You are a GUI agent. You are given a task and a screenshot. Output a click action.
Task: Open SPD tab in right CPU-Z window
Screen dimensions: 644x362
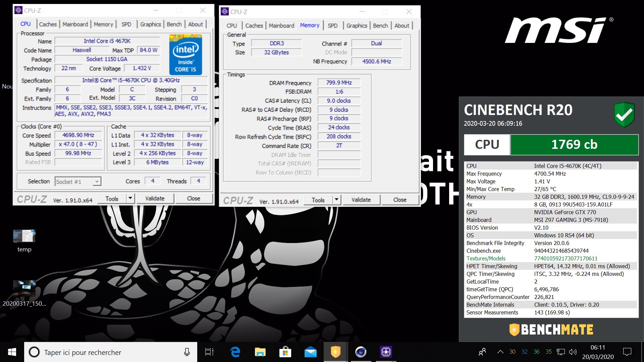tap(333, 25)
